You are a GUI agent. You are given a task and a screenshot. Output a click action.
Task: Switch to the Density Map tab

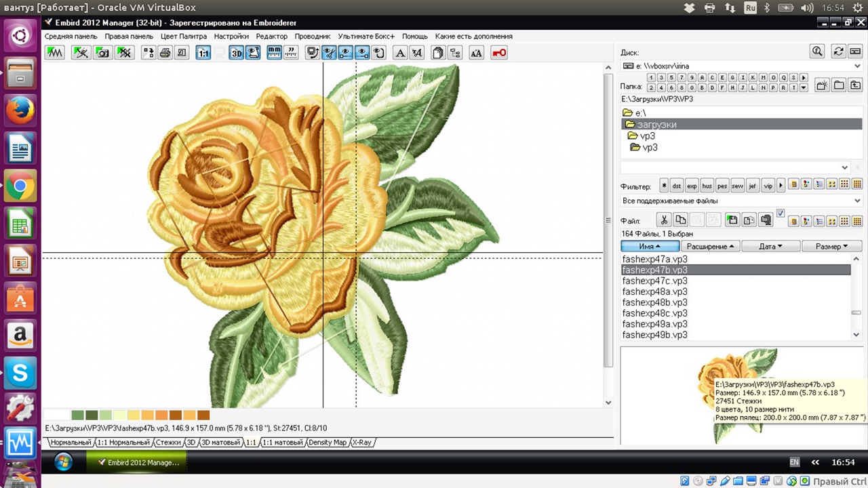point(328,442)
